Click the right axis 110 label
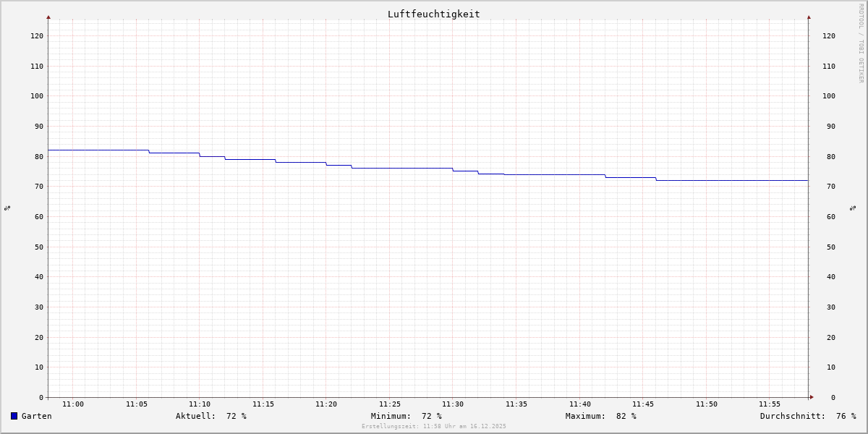 coord(829,66)
